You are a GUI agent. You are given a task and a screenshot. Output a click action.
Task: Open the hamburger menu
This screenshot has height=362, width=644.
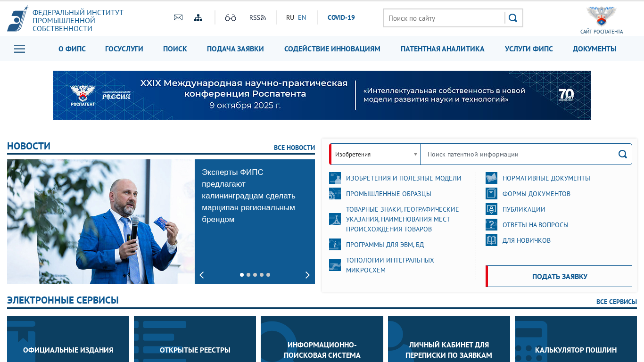click(x=19, y=49)
